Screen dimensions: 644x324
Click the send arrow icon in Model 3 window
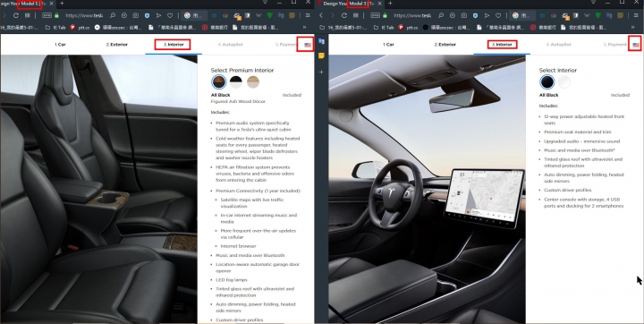487,15
